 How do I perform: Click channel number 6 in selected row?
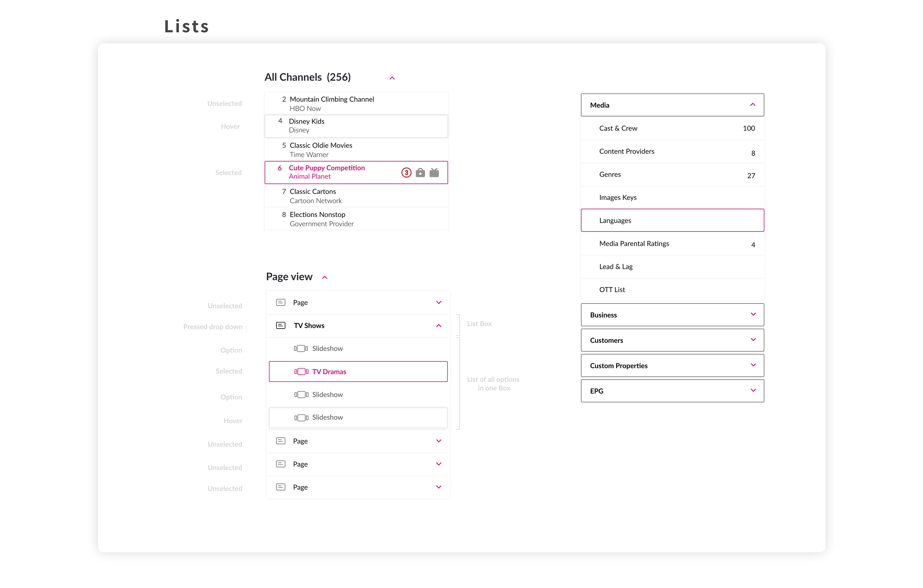280,168
